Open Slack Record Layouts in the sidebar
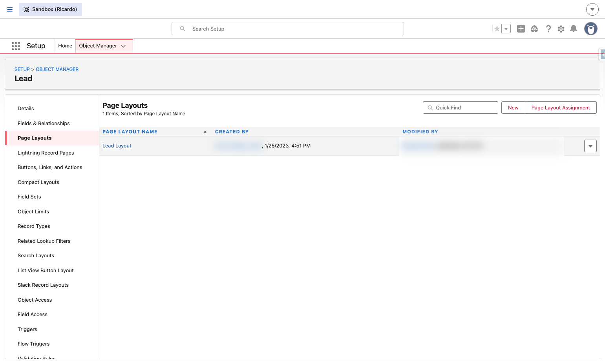The image size is (605, 364). tap(52, 285)
